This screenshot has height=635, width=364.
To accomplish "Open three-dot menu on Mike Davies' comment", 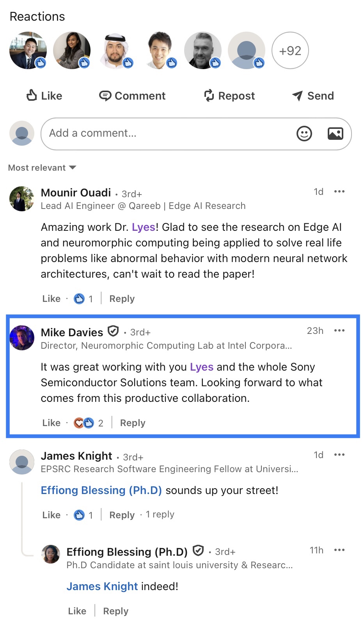I will pos(339,330).
